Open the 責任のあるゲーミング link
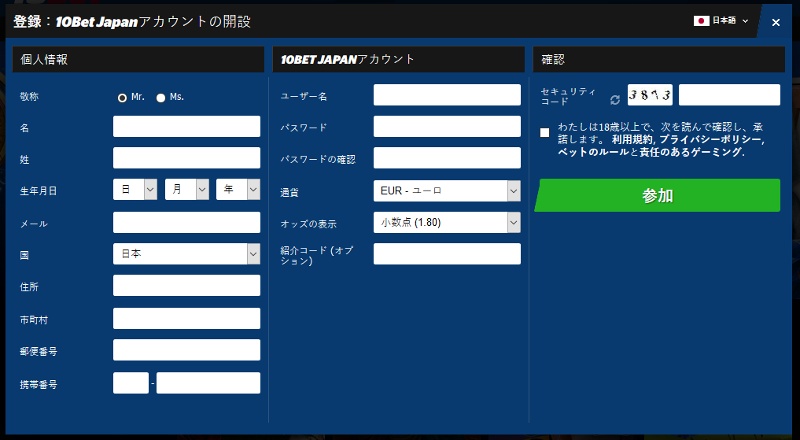The width and height of the screenshot is (800, 440). coord(690,152)
